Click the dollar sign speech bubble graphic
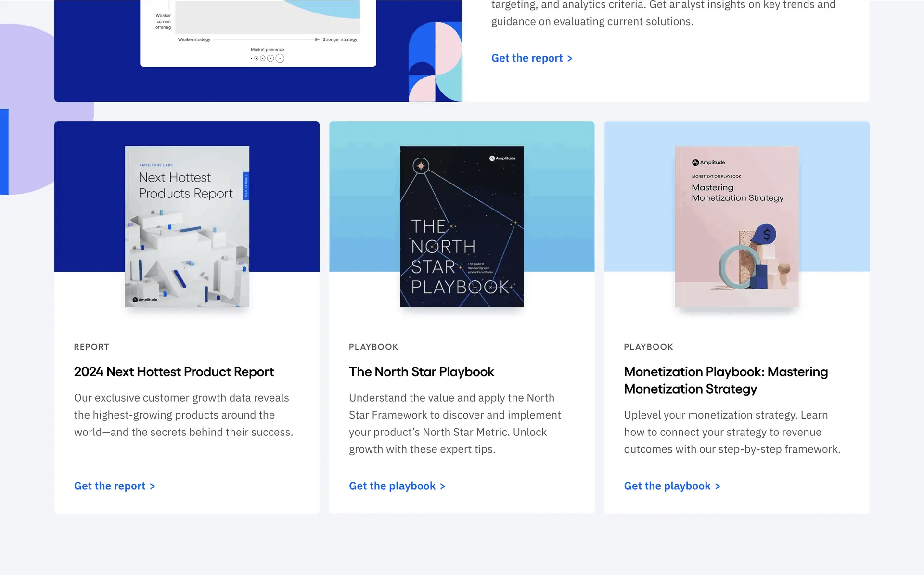 [x=765, y=235]
